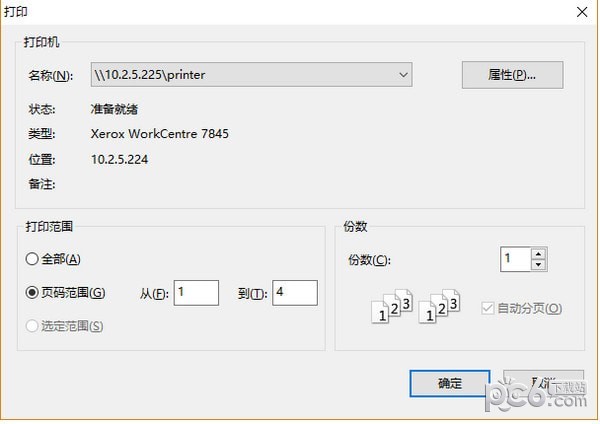Click the 取消 cancel button

542,383
